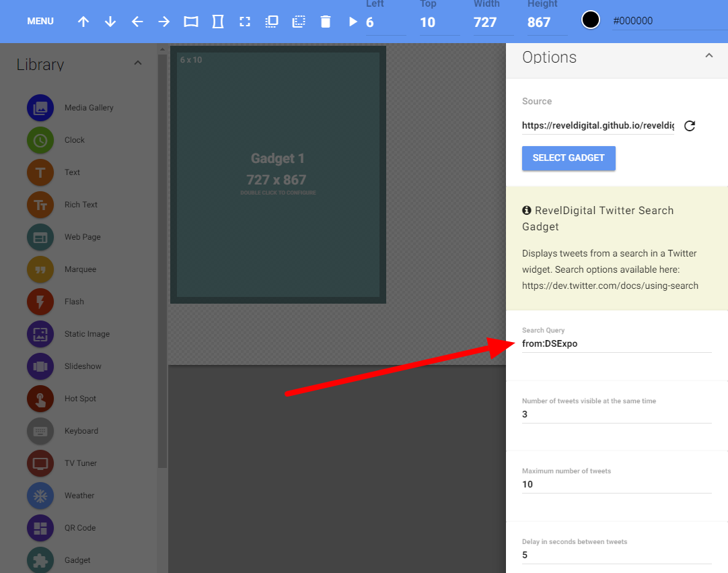Viewport: 728px width, 573px height.
Task: Delete the zone with the trash icon
Action: 326,22
